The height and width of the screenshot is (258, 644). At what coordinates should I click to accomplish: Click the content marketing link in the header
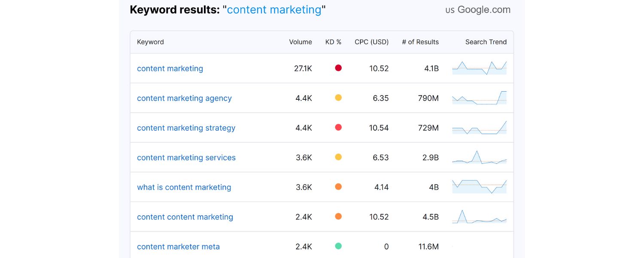[274, 9]
